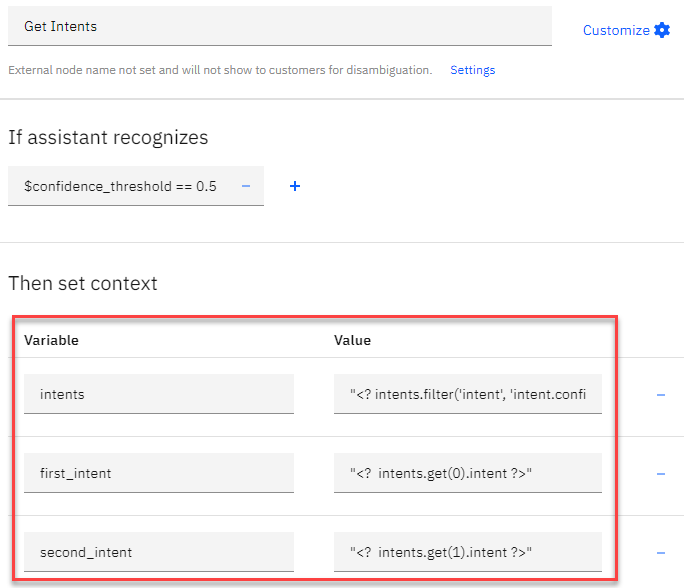Click the Value column header
Viewport: 684px width, 588px height.
[352, 340]
